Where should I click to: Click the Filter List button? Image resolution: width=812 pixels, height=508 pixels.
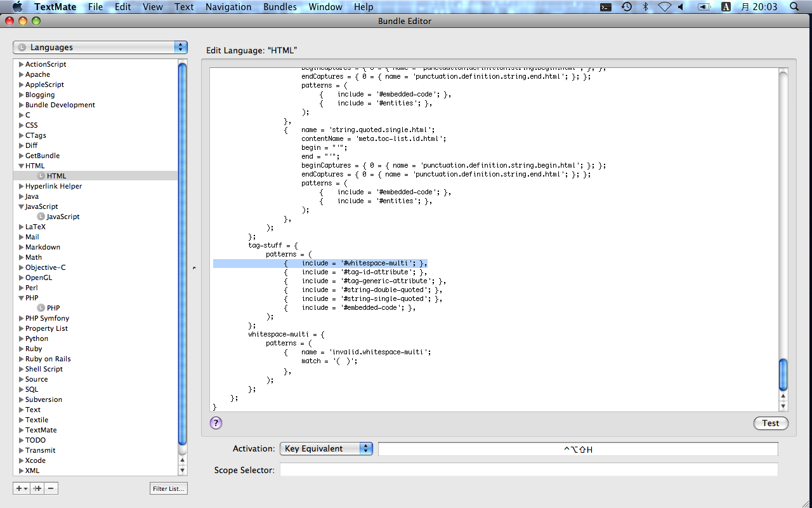(169, 488)
